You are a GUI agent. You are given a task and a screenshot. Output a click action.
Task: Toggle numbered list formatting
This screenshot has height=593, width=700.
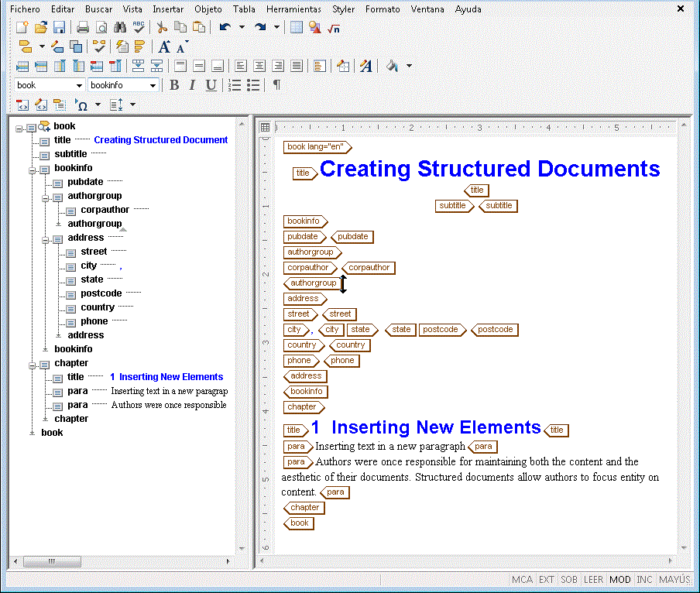(x=235, y=85)
